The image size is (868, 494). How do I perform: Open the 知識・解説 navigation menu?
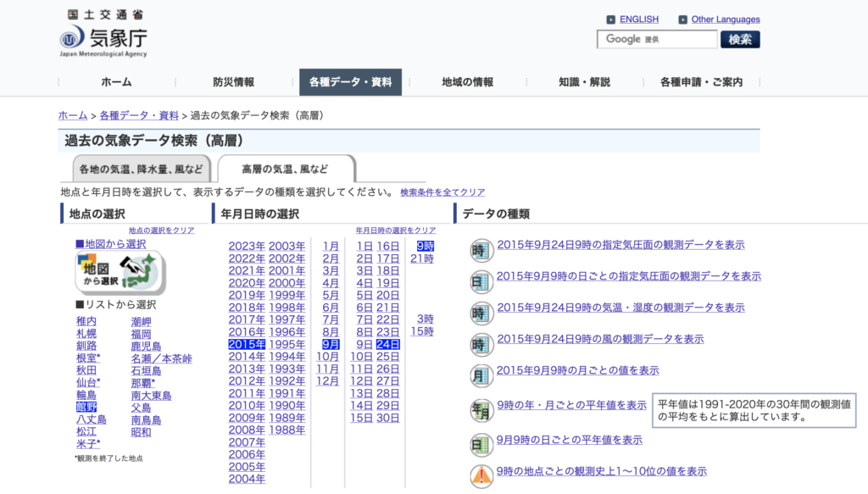(x=585, y=82)
